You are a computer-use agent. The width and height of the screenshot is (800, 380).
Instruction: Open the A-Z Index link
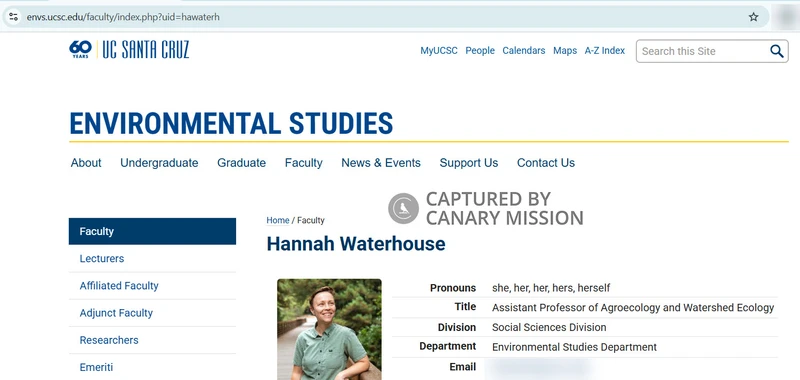[605, 50]
